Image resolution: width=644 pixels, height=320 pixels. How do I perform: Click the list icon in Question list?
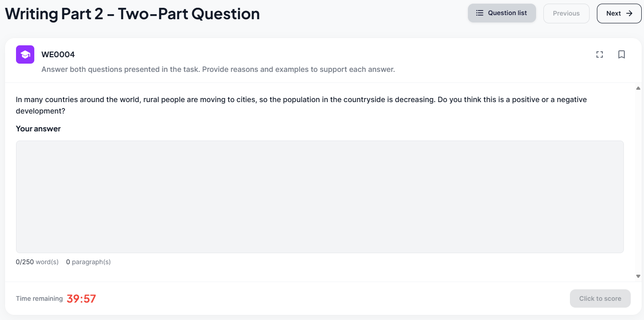click(480, 13)
